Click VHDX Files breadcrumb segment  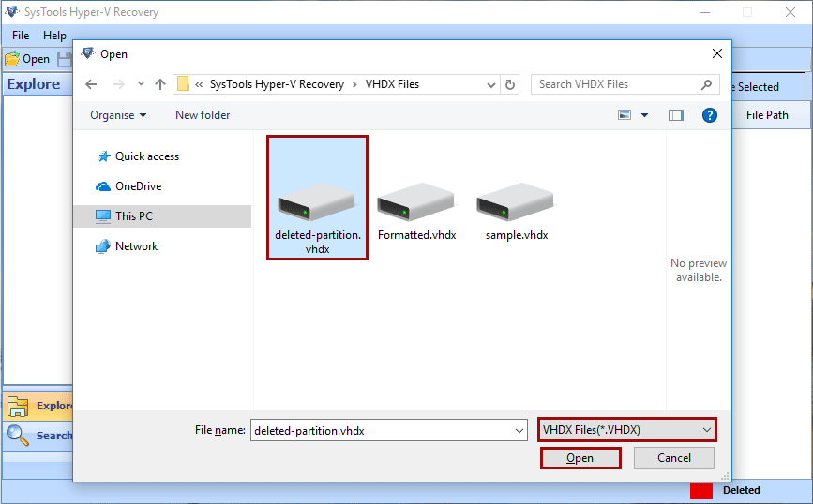[x=392, y=84]
